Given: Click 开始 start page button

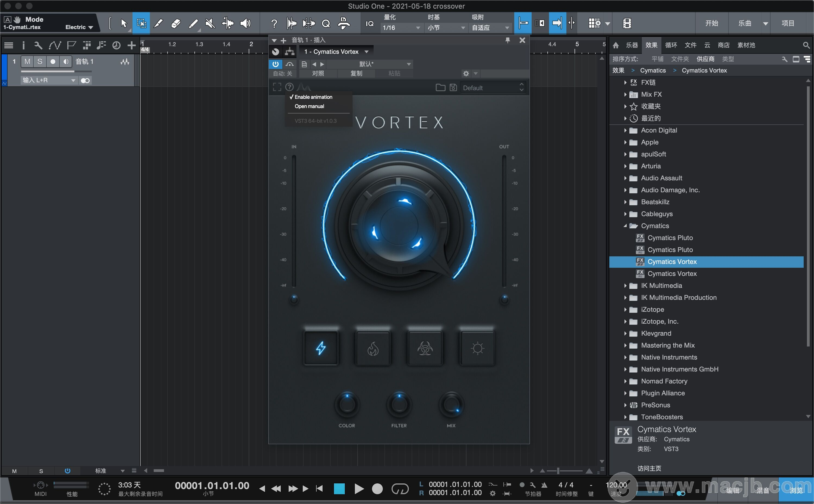Looking at the screenshot, I should pos(712,23).
